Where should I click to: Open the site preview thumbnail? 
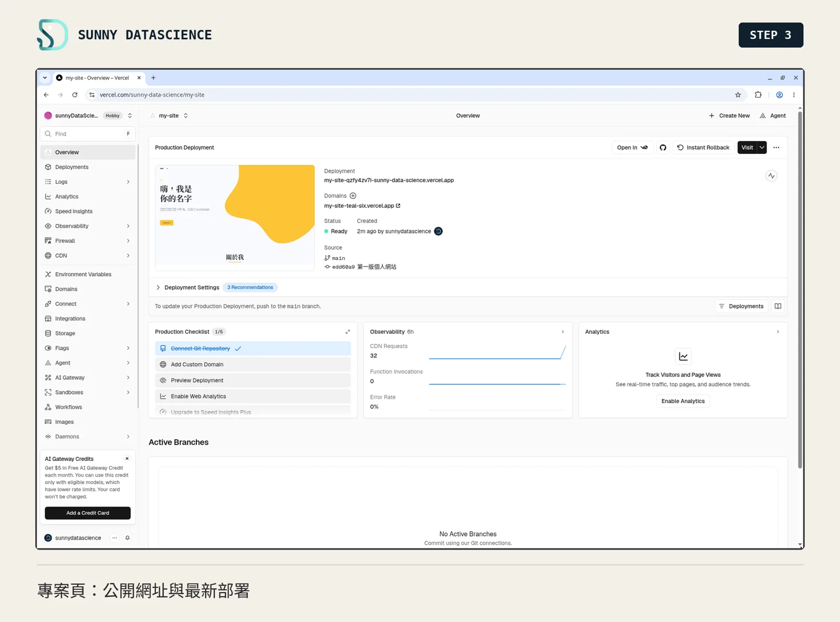(x=235, y=218)
